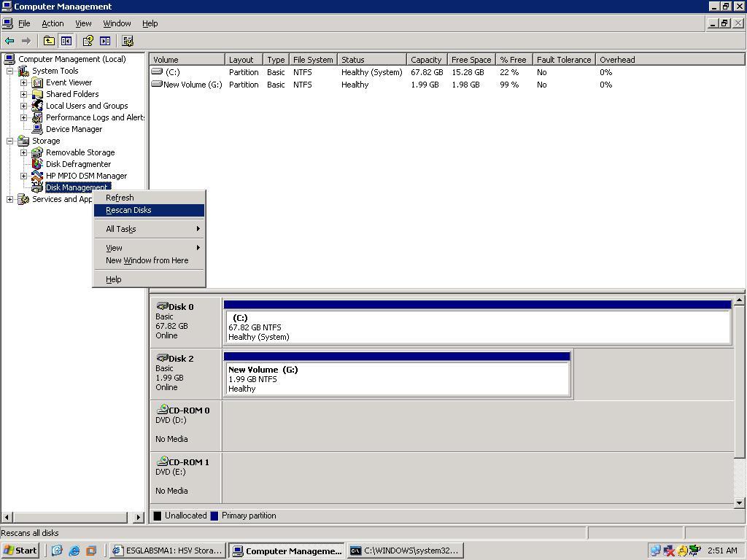Go up one level using toolbar icon
Viewport: 747px width, 560px height.
point(49,41)
